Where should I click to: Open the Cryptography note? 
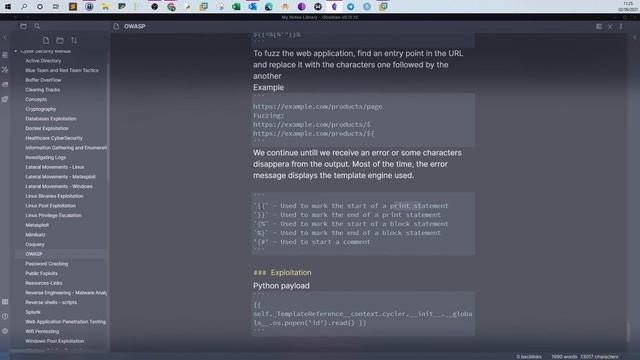[x=40, y=109]
